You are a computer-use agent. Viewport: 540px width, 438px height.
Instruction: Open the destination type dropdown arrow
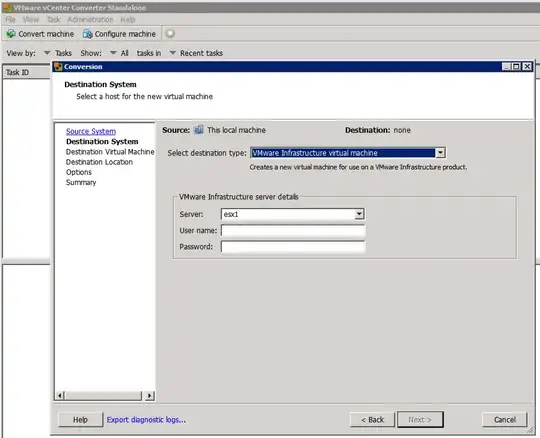click(x=440, y=153)
